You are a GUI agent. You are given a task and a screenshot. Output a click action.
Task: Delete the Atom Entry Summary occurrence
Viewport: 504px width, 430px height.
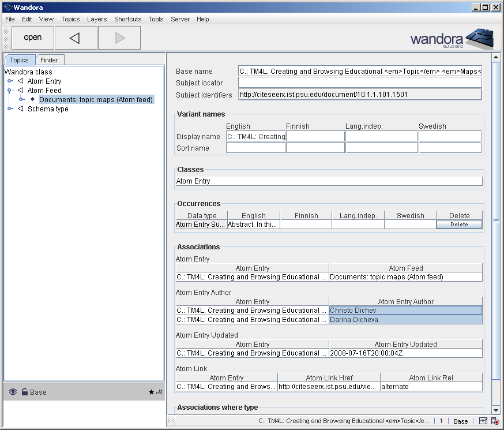pos(459,225)
